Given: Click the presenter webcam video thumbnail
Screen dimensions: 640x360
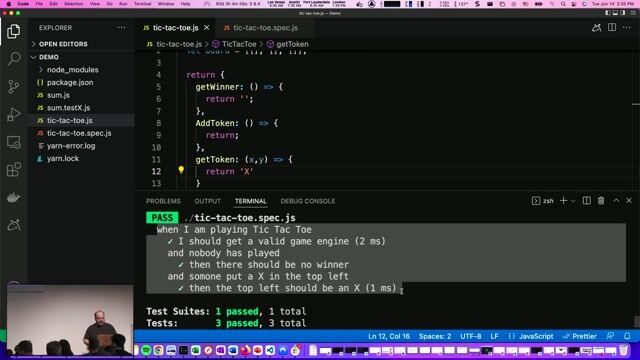Looking at the screenshot, I should tap(70, 320).
